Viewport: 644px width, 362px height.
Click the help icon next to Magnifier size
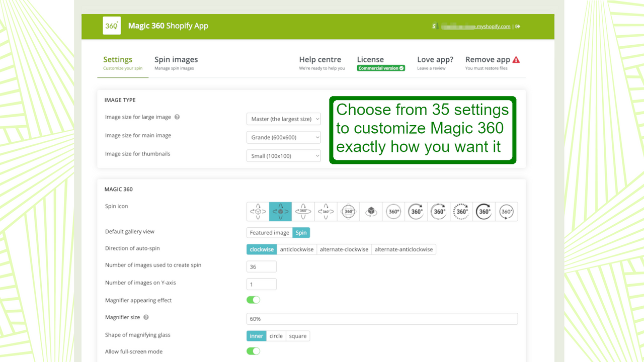click(x=146, y=317)
